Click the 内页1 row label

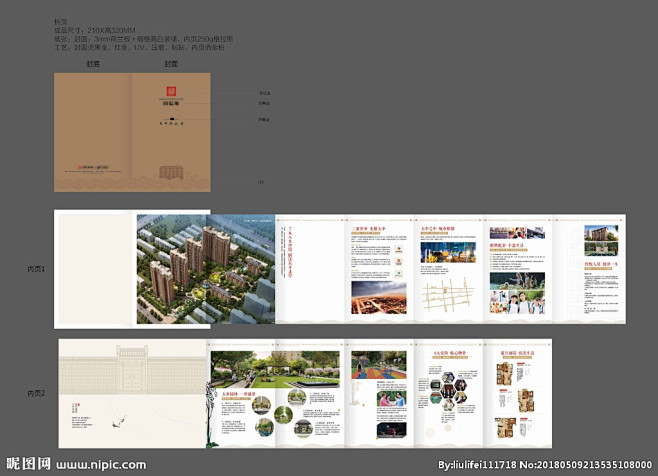point(37,268)
